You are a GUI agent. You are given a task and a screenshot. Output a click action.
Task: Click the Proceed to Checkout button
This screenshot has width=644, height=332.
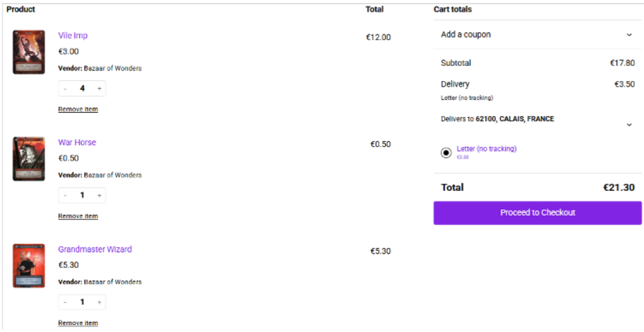click(x=537, y=213)
